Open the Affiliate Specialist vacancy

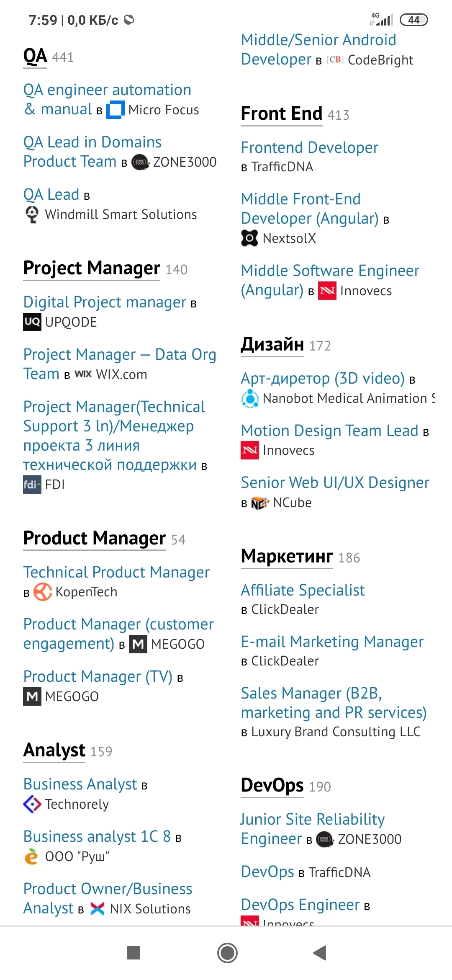point(303,591)
